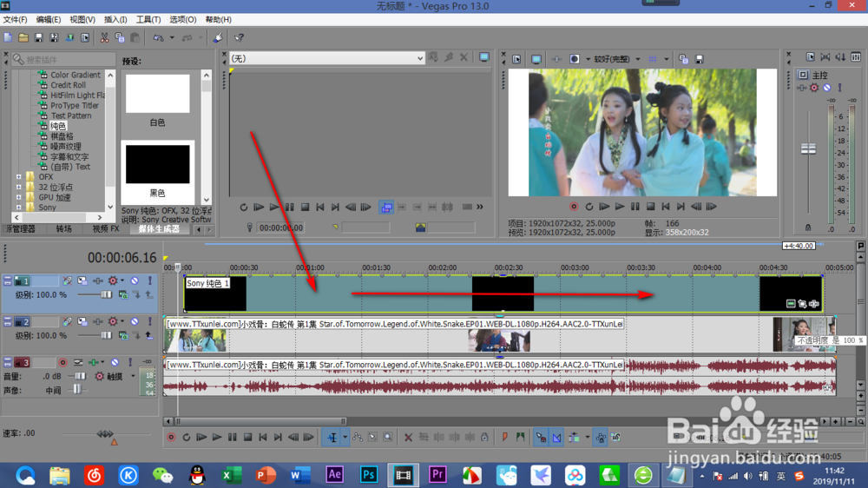The width and height of the screenshot is (868, 488).
Task: Click the Undo arrow icon in the toolbar
Action: point(158,37)
